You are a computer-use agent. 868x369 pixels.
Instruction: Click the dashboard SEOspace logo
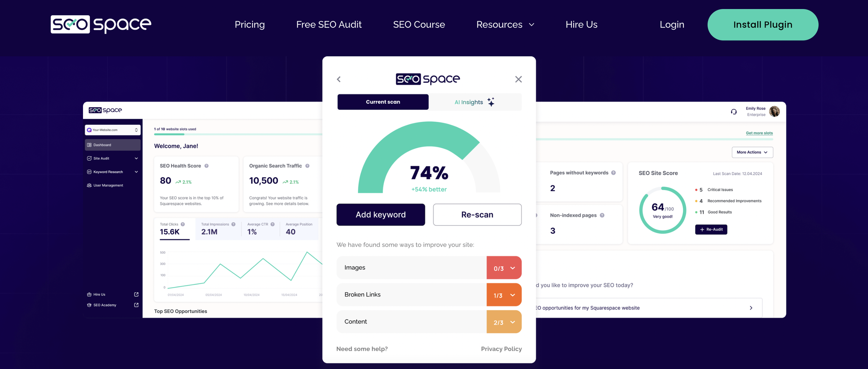[x=105, y=110]
